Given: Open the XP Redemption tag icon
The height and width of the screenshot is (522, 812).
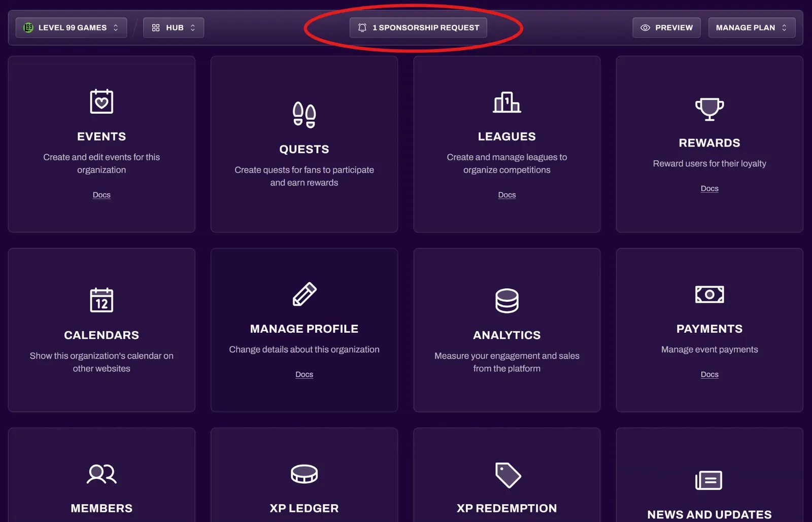Looking at the screenshot, I should (507, 475).
